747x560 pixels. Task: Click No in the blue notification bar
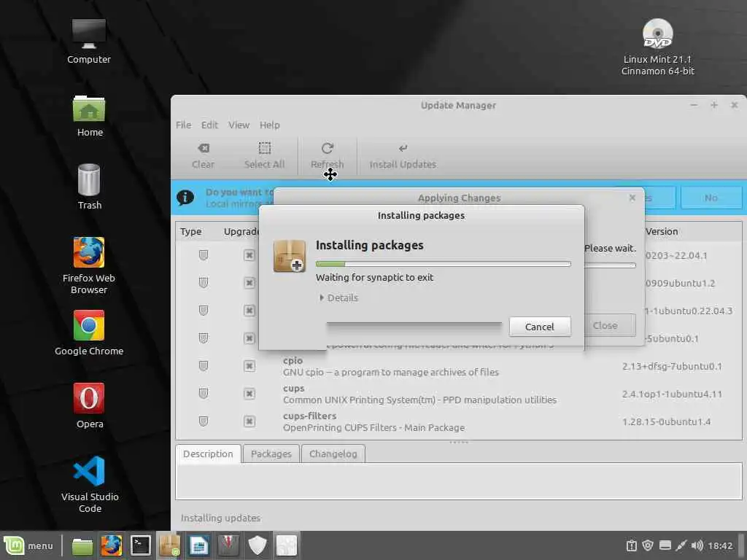711,197
